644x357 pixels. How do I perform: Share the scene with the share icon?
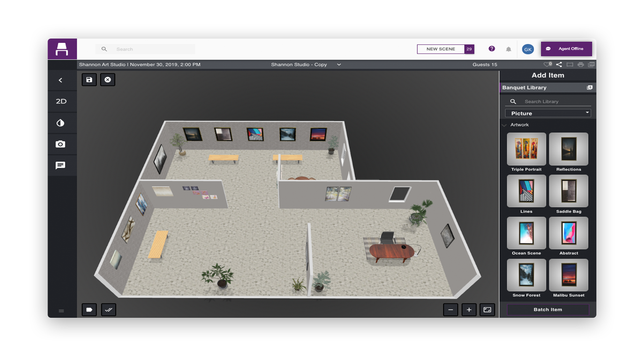(559, 64)
